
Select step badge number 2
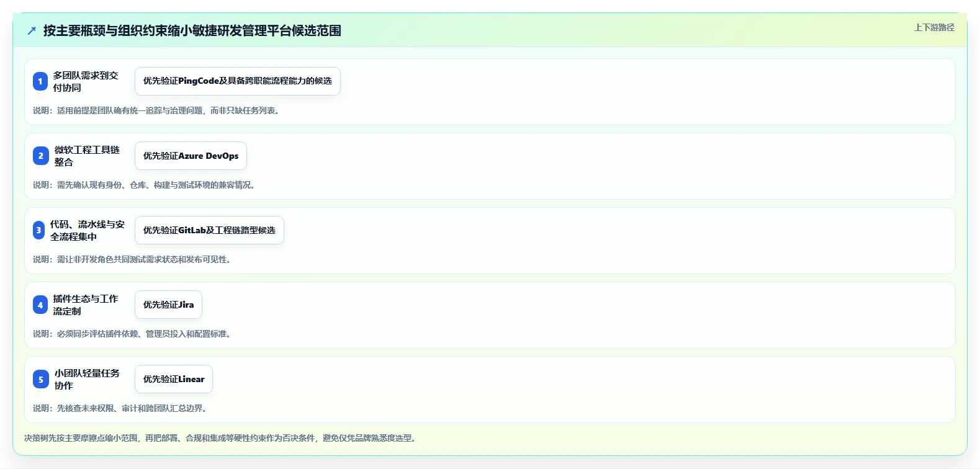(x=41, y=156)
